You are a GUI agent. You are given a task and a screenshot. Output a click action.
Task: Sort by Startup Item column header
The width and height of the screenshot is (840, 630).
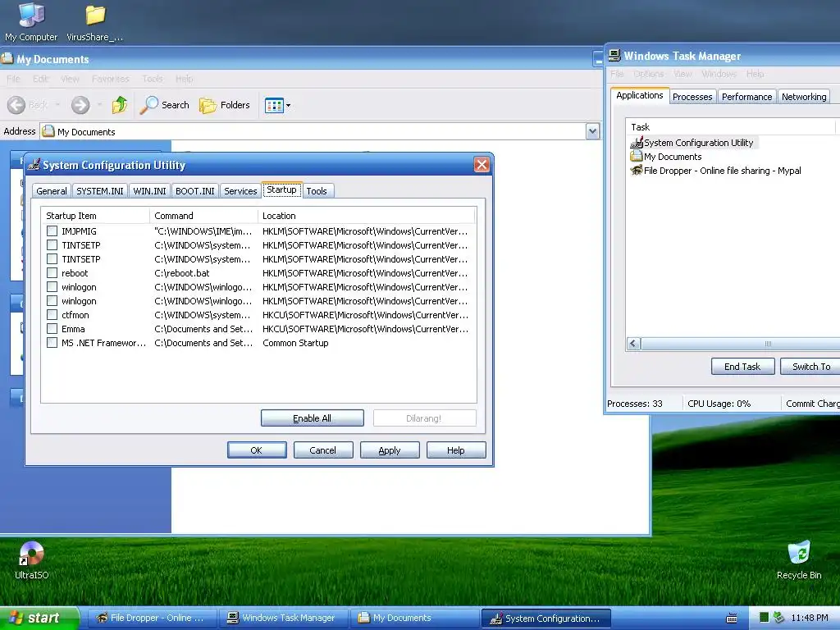tap(95, 216)
